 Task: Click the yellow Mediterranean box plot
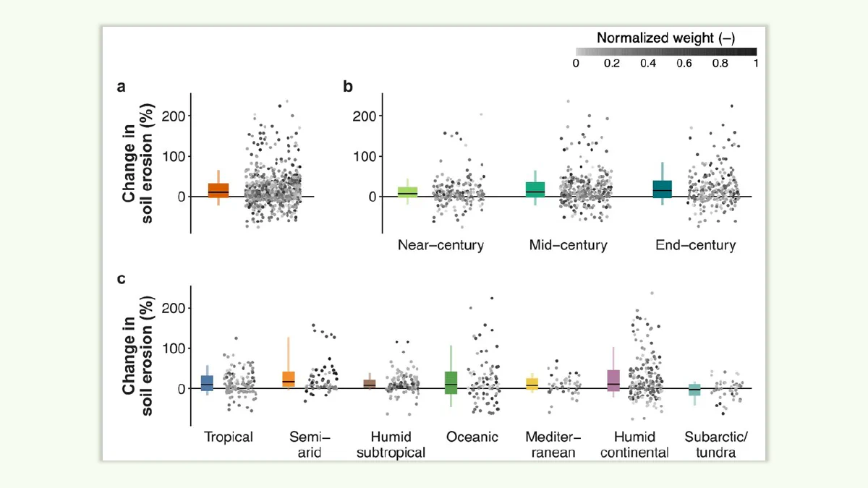point(532,384)
